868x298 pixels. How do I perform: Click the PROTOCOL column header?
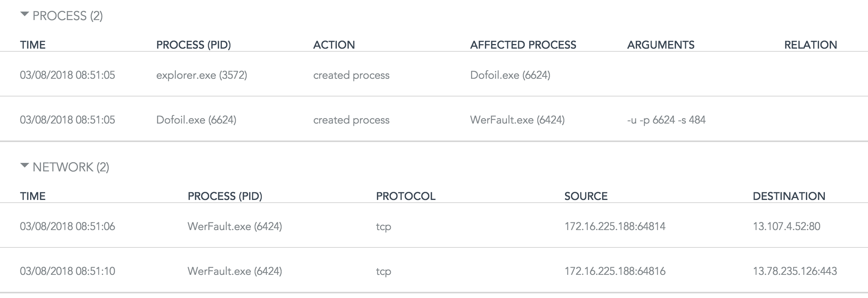tap(405, 196)
